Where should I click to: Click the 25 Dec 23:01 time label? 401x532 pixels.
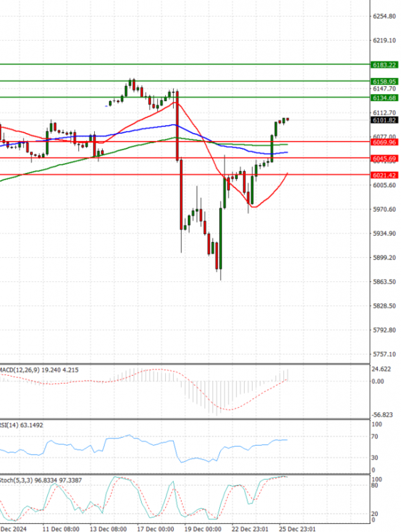(x=297, y=529)
